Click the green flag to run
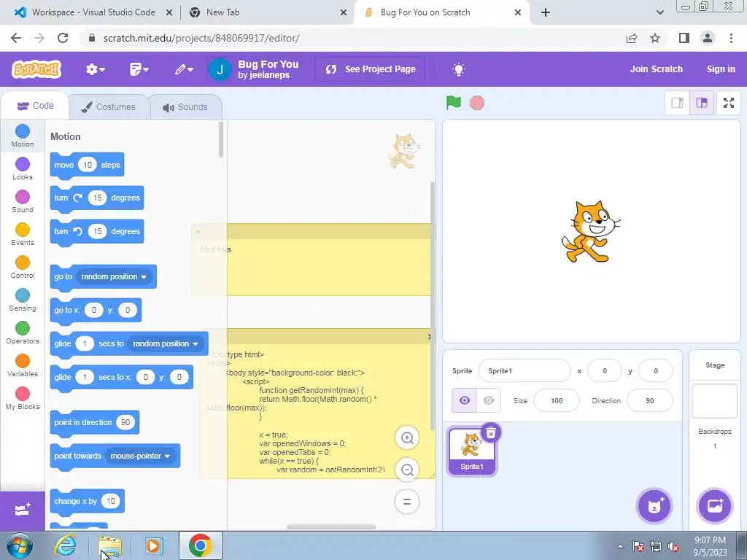747x560 pixels. pyautogui.click(x=454, y=103)
